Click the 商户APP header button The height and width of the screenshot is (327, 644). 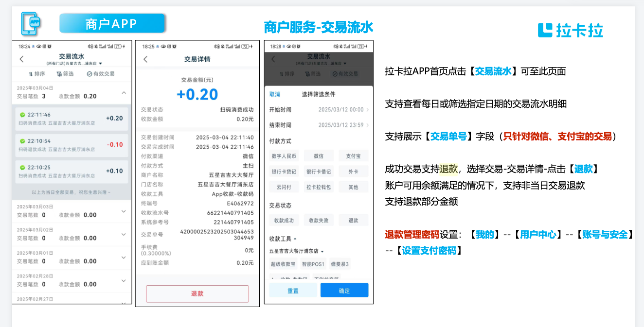112,23
